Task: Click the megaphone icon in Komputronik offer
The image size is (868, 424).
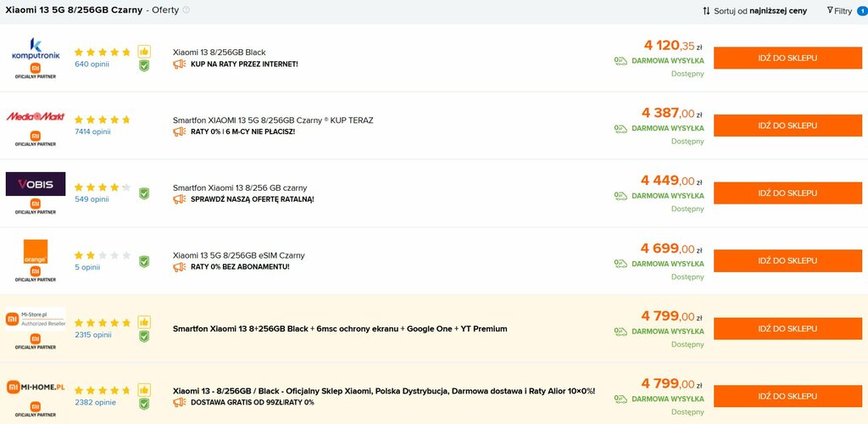Action: point(180,64)
